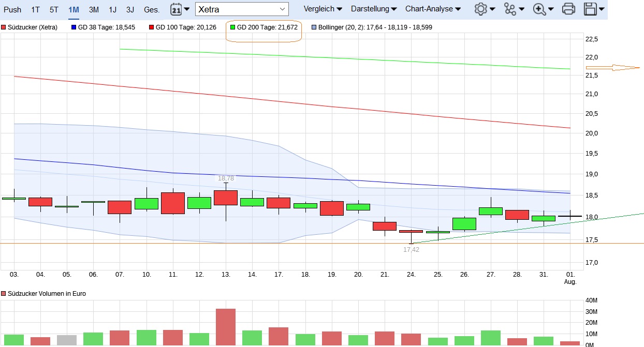Click the low label 17,42
Viewport: 644px width, 347px height.
411,249
